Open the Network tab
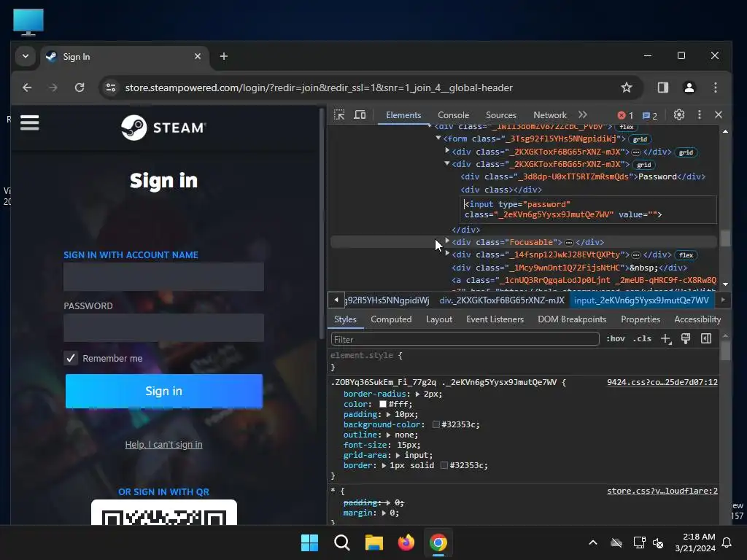This screenshot has height=560, width=747. coord(550,115)
